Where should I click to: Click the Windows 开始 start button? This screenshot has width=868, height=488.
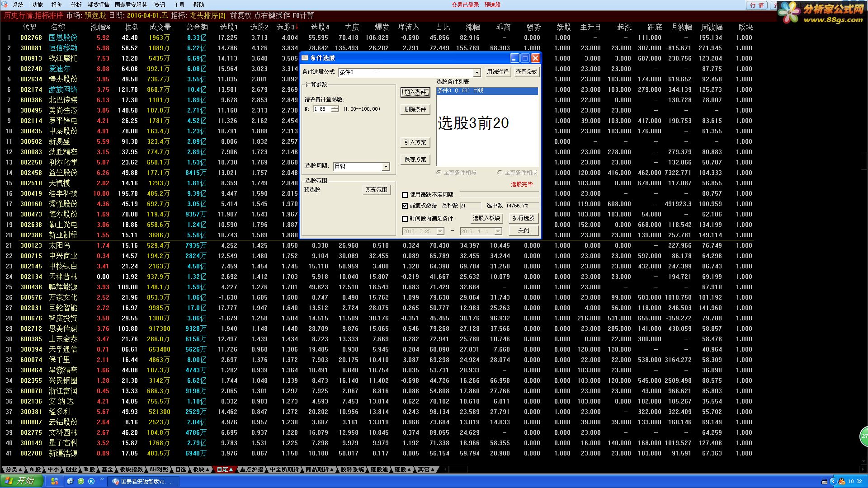21,481
